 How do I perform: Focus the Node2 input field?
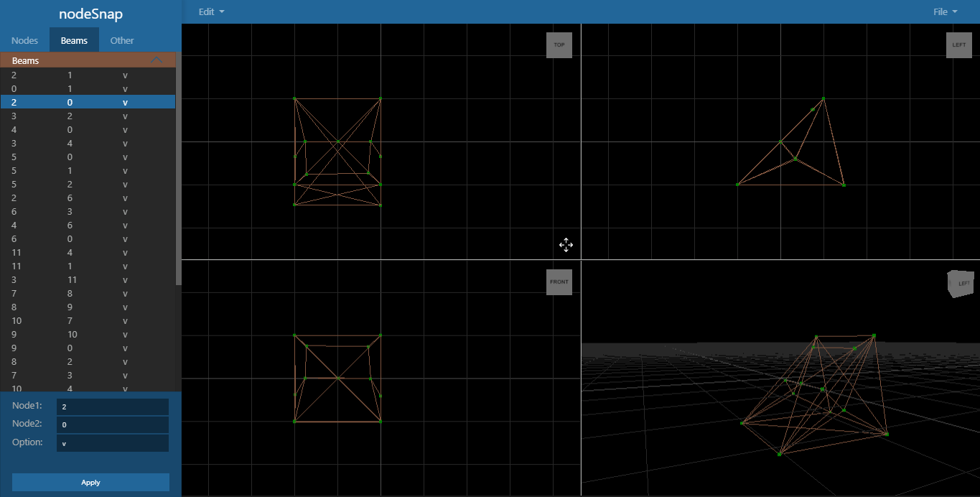coord(113,424)
